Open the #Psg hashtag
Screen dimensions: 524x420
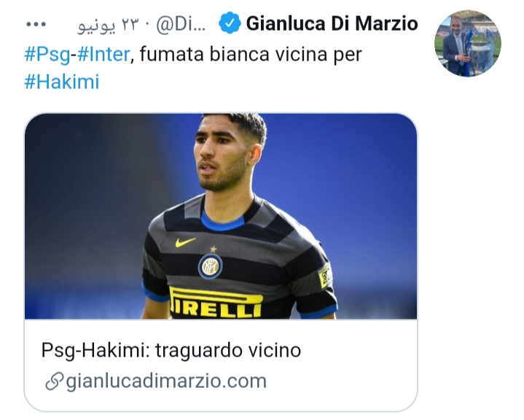tap(47, 54)
